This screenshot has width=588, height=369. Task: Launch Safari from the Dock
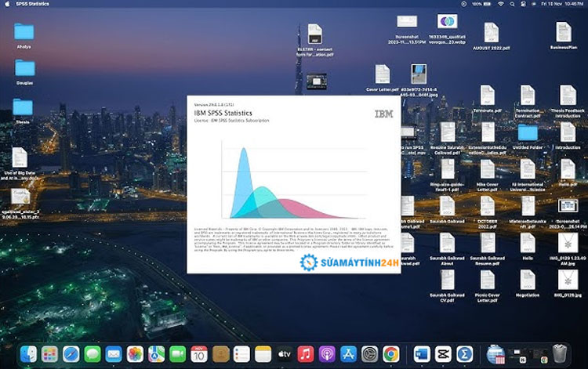pyautogui.click(x=71, y=354)
